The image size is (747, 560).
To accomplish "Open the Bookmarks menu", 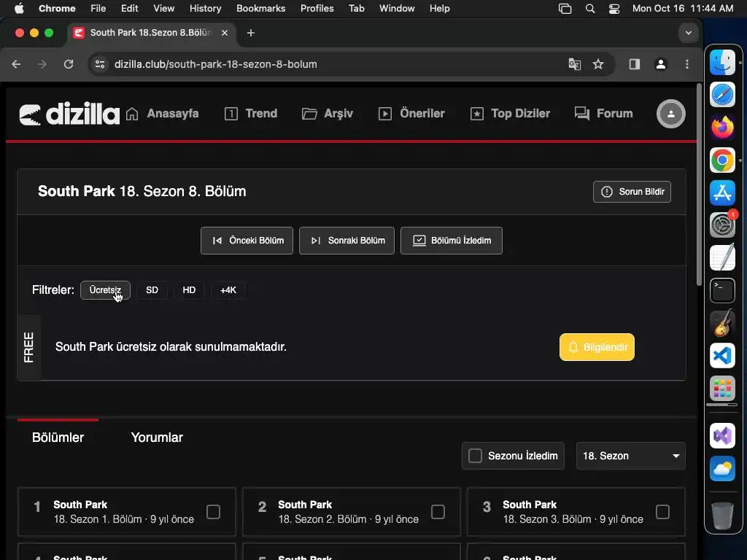I will (261, 8).
